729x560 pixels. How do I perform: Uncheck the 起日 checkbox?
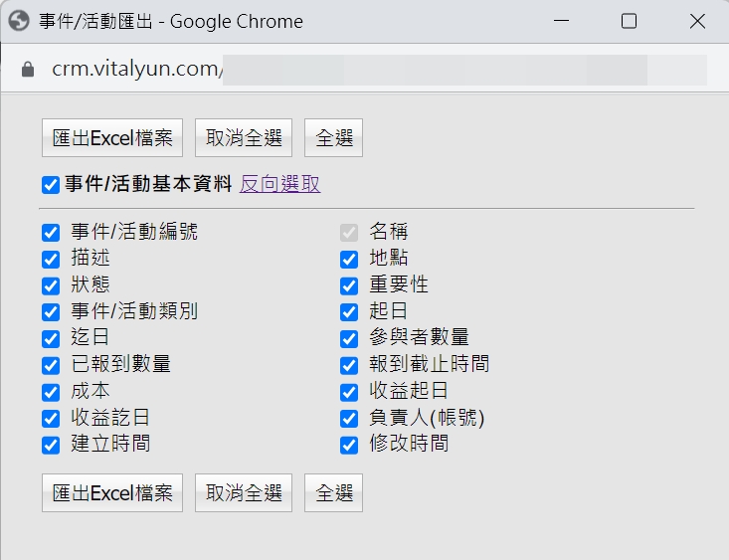[349, 312]
